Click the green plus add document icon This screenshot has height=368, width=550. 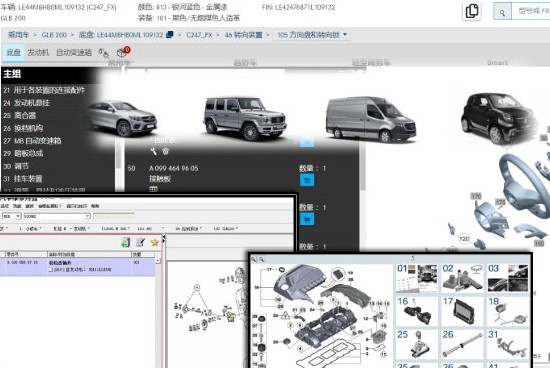coord(125,242)
